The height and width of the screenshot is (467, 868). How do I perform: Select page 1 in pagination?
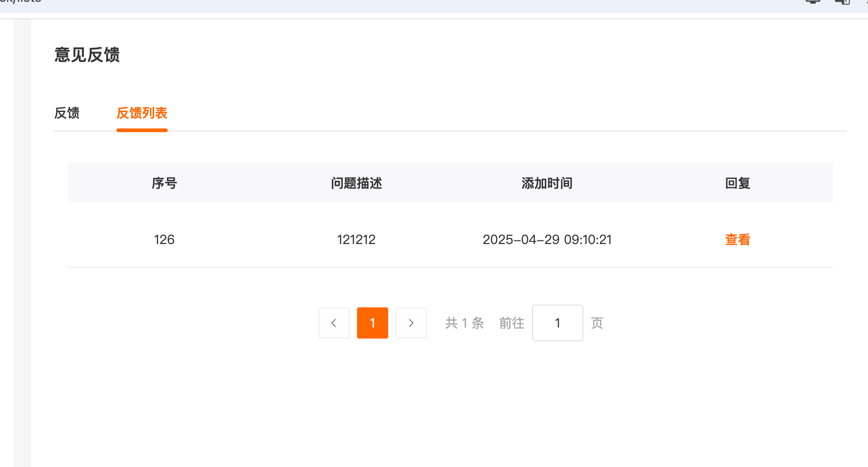coord(373,323)
